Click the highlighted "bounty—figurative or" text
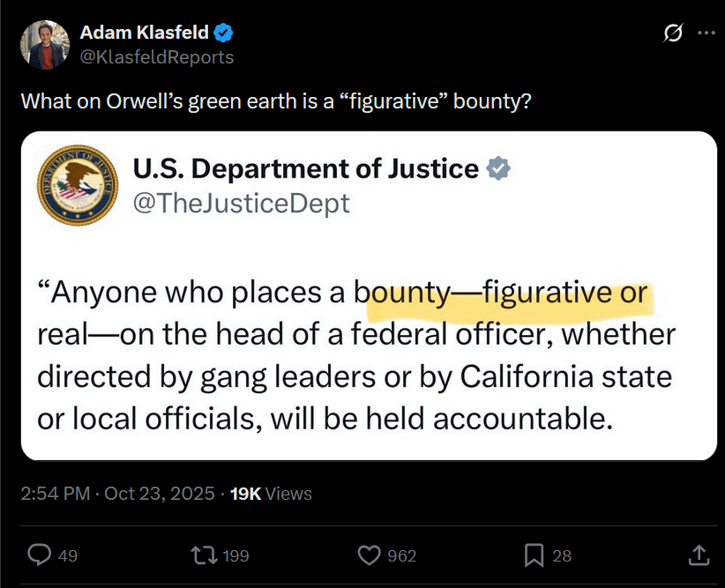This screenshot has width=725, height=588. coord(507,294)
